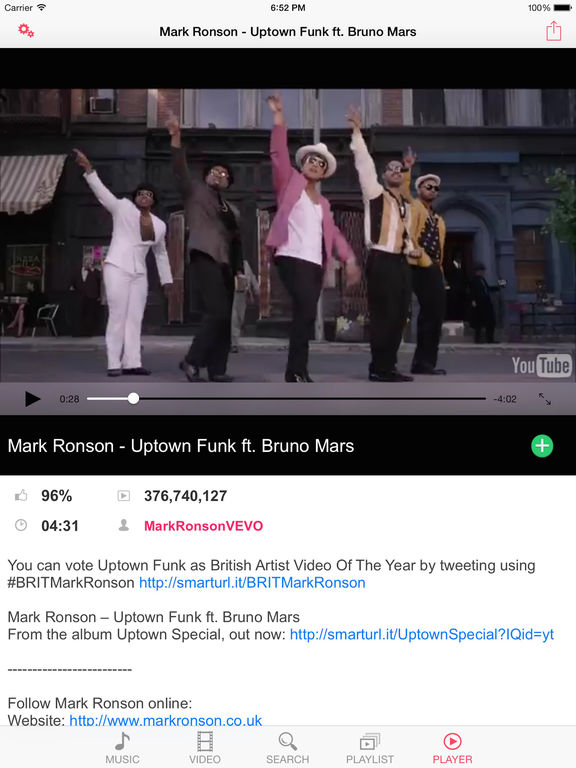
Task: Tap the share icon in the header
Action: coord(553,31)
